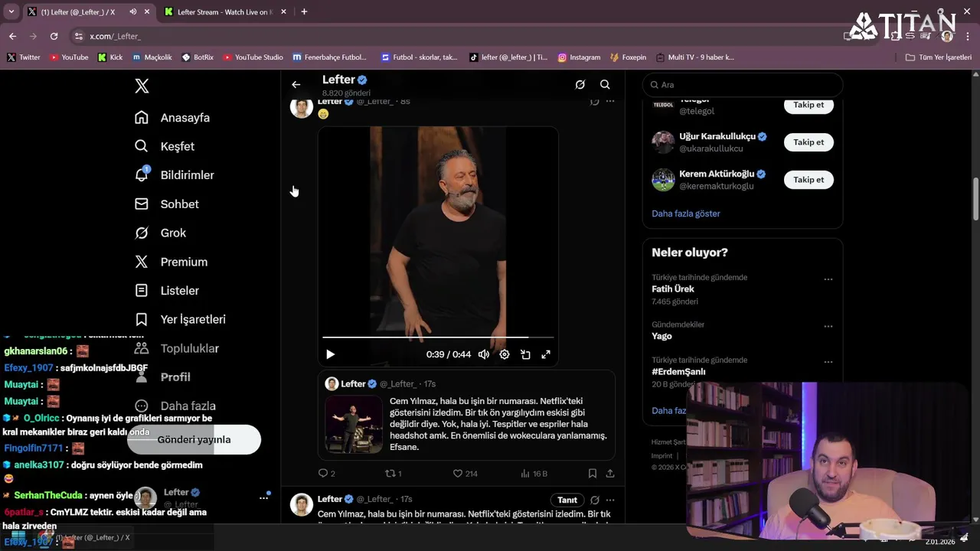980x551 pixels.
Task: Click Grok icon on second post
Action: click(x=594, y=500)
